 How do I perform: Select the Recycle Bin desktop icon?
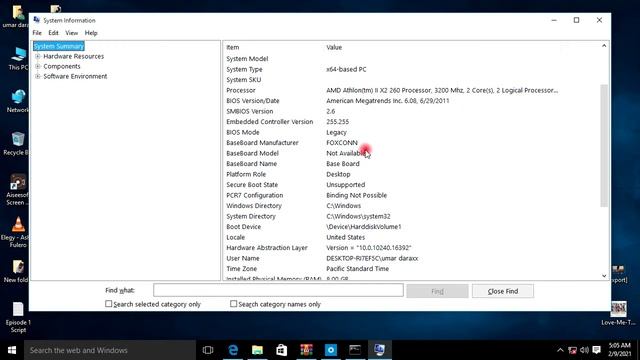[x=16, y=144]
